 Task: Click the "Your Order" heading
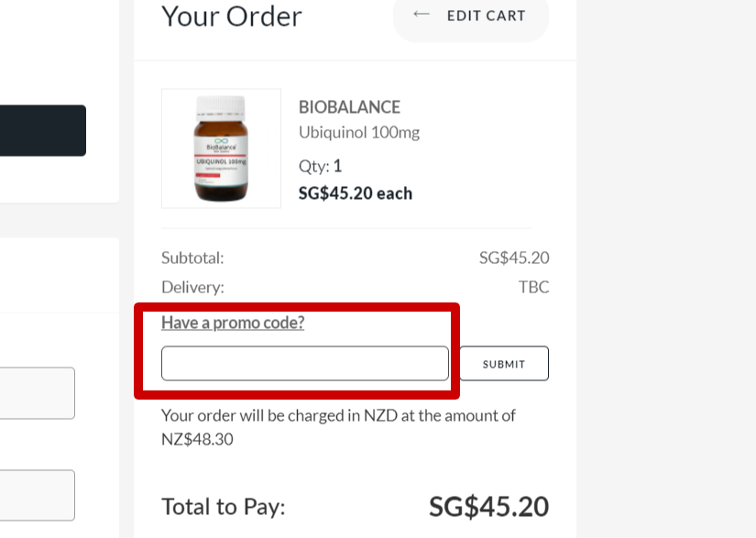(232, 16)
